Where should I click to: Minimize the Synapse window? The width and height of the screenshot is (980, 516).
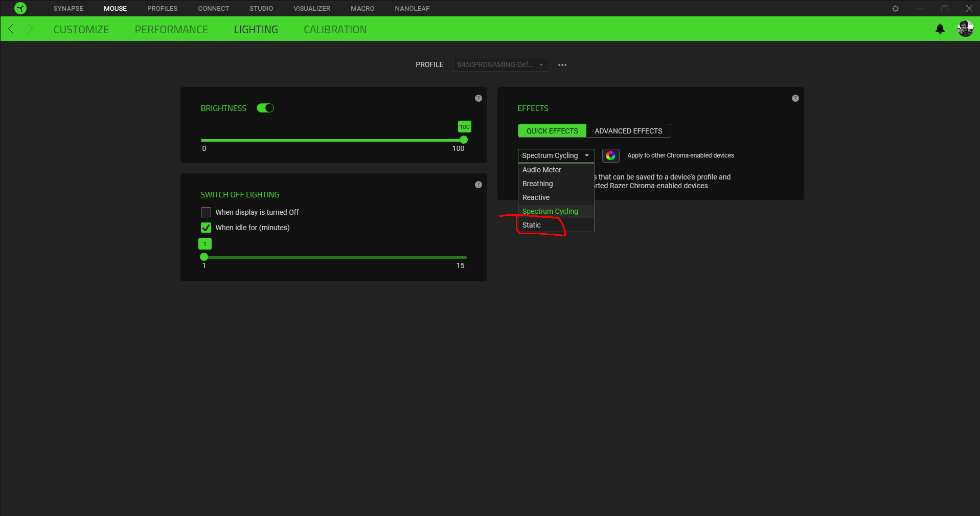coord(920,9)
